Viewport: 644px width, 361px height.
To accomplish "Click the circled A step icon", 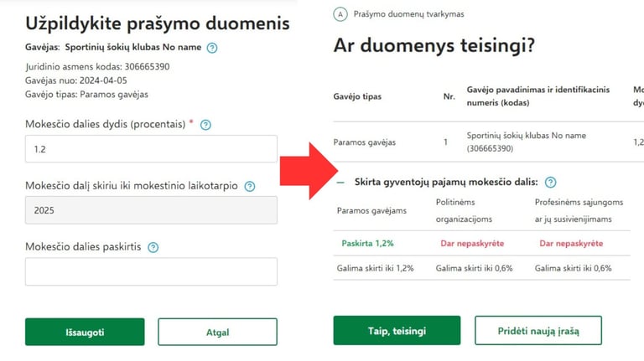I will pos(340,14).
